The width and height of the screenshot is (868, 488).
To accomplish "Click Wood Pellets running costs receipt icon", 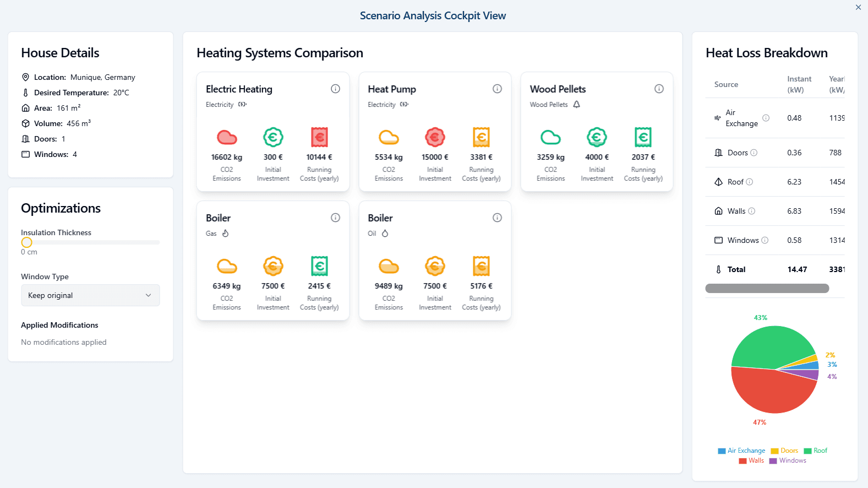I will pos(643,137).
